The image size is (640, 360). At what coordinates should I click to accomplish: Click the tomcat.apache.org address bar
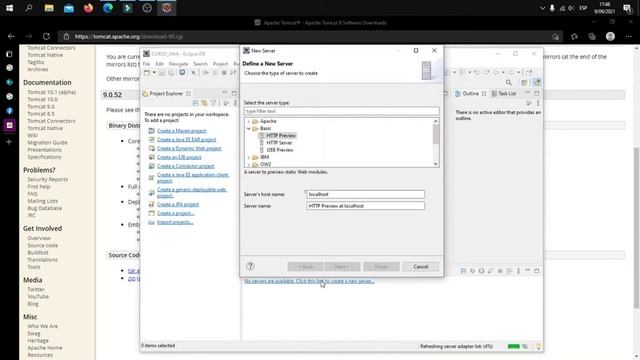point(310,36)
